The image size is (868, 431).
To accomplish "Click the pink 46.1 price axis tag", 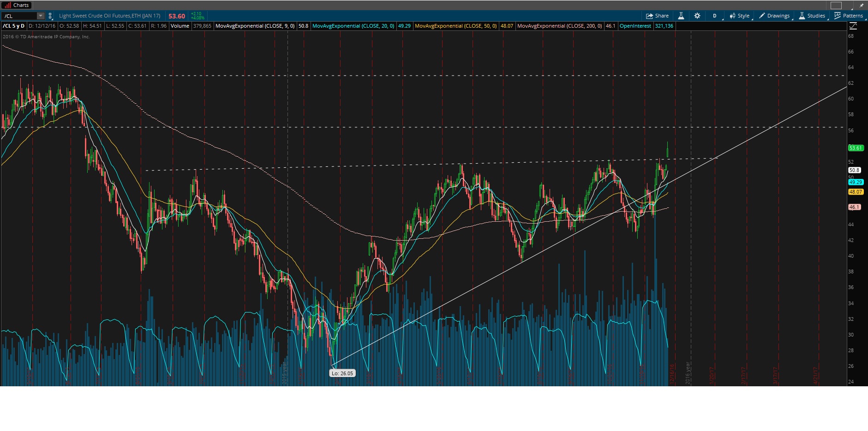I will (854, 207).
